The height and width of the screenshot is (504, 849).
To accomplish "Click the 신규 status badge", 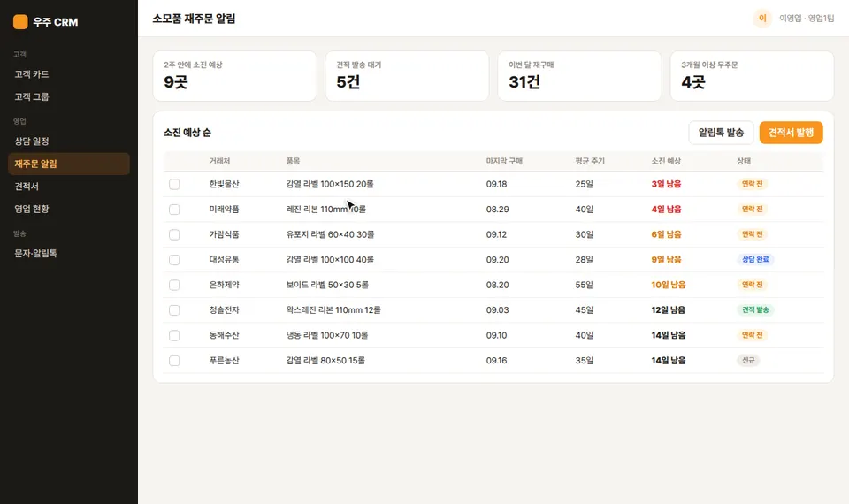I will pyautogui.click(x=748, y=361).
